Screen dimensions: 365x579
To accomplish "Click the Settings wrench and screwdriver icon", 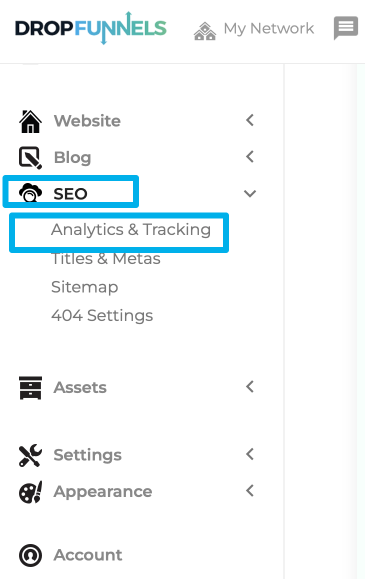I will 30,455.
